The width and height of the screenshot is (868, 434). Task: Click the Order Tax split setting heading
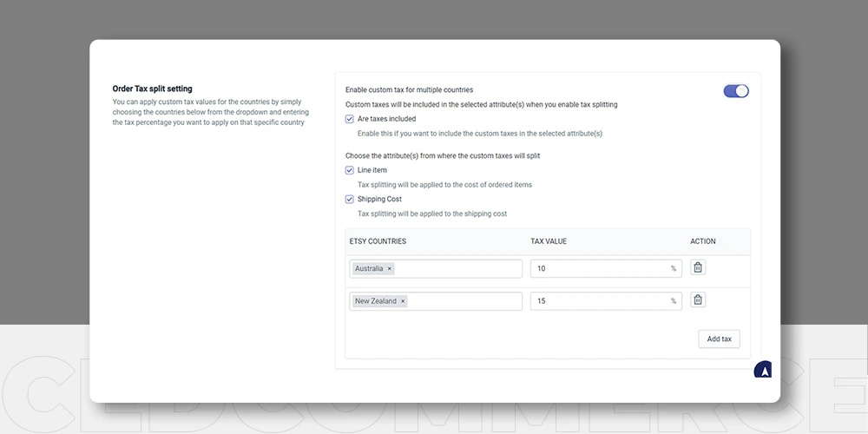click(152, 89)
